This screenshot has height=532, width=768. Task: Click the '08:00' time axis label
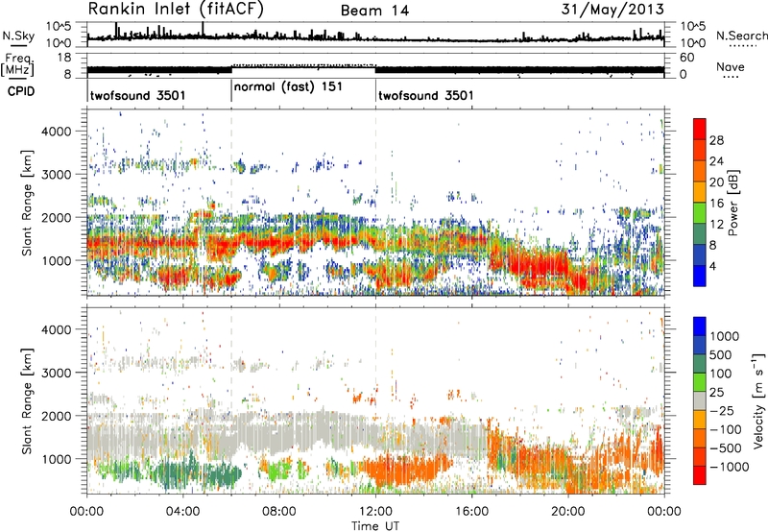(x=279, y=512)
